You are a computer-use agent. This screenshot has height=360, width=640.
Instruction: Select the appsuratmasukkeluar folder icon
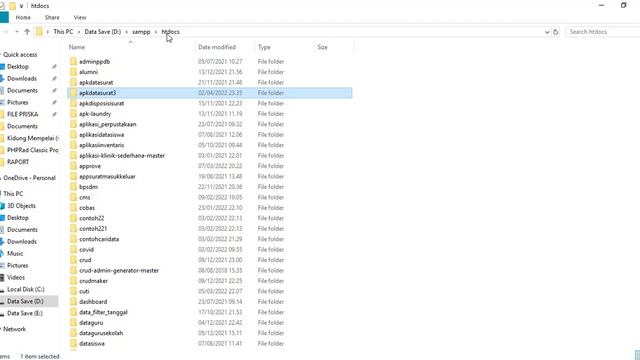[73, 176]
